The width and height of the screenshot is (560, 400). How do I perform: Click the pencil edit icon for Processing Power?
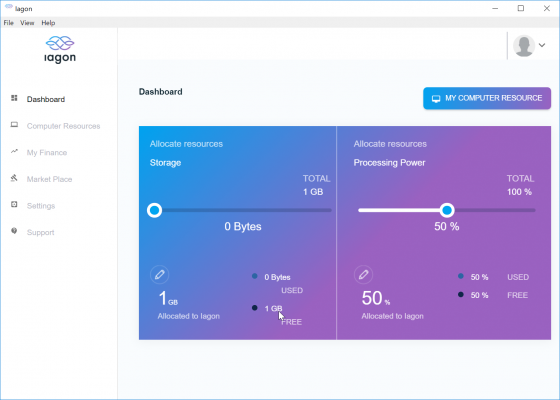364,275
